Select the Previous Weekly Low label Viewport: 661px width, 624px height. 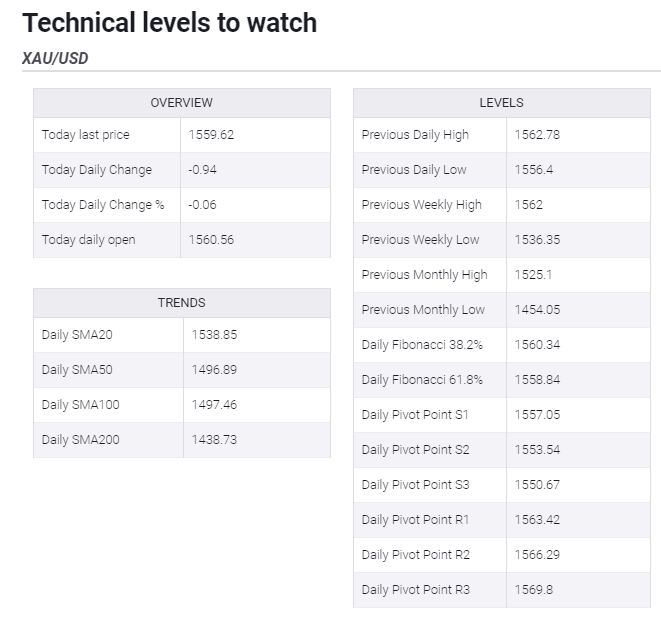(x=420, y=240)
